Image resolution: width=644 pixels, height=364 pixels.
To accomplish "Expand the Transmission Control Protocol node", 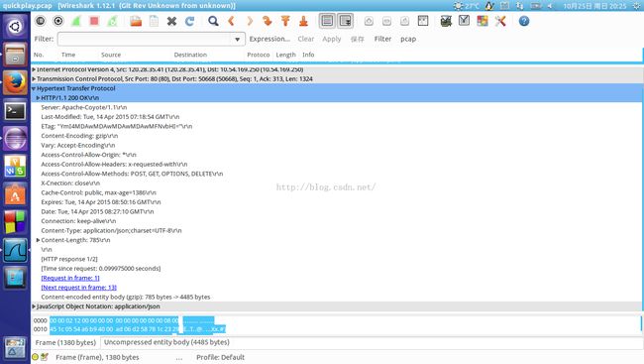I will pyautogui.click(x=34, y=79).
